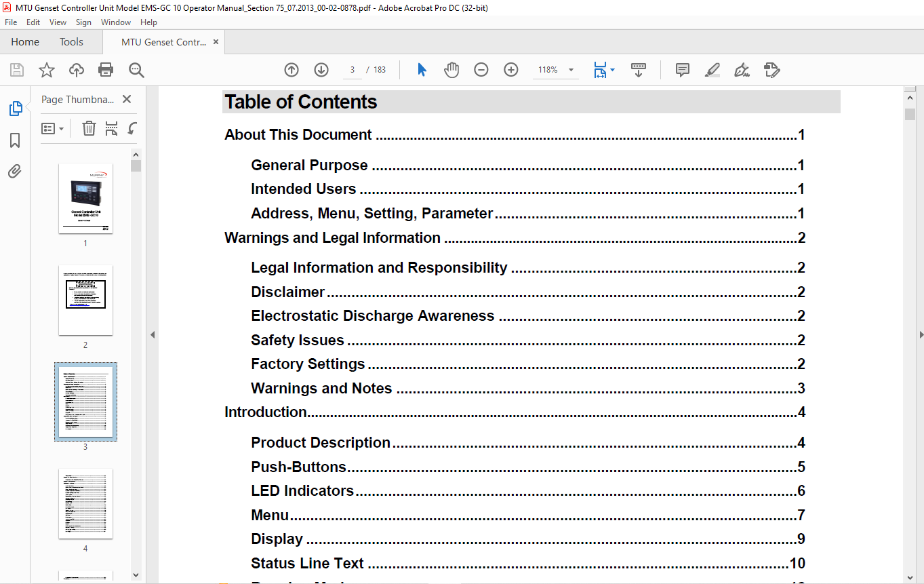Click the upload to cloud icon
924x584 pixels.
coord(77,70)
